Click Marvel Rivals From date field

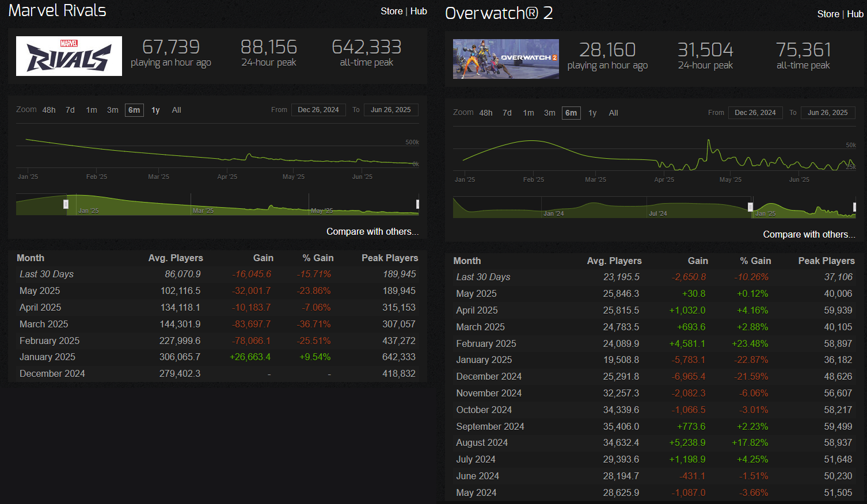pyautogui.click(x=318, y=110)
